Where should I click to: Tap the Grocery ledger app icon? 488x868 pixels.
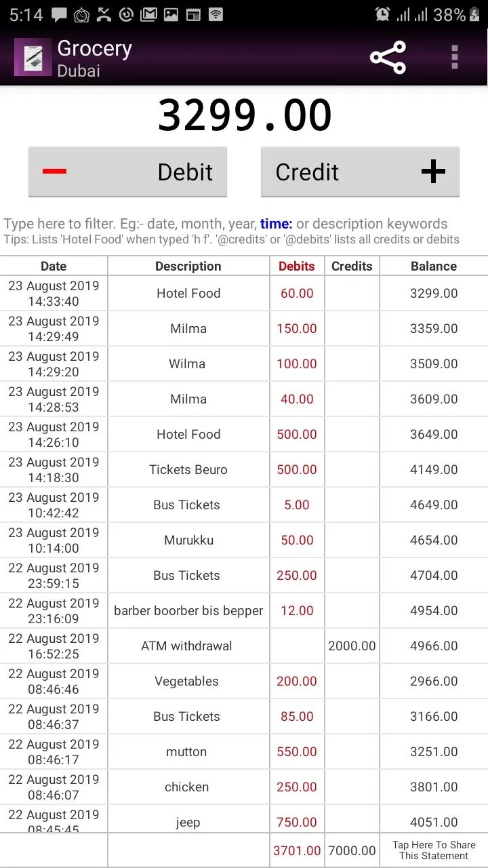pyautogui.click(x=33, y=58)
